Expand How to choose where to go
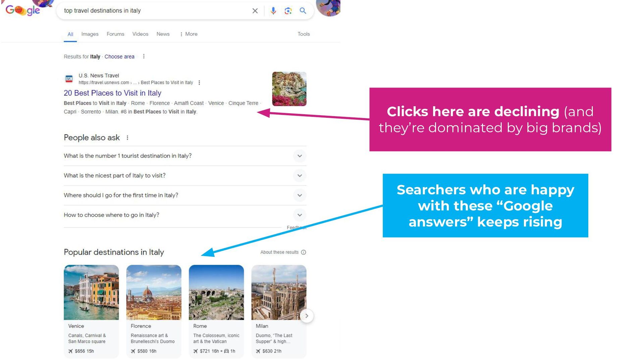The height and width of the screenshot is (362, 644). [x=185, y=215]
